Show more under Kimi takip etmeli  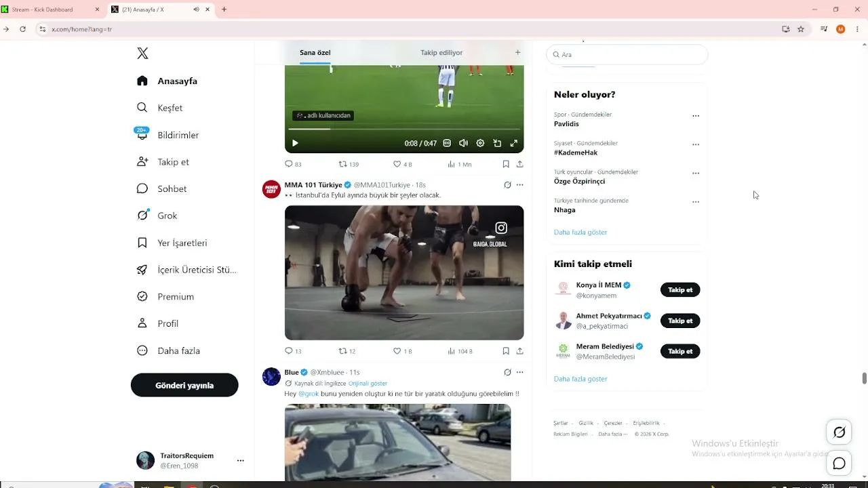point(580,379)
